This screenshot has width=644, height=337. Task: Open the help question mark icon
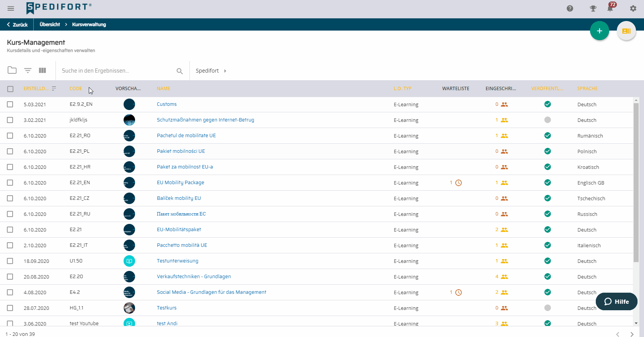[570, 8]
